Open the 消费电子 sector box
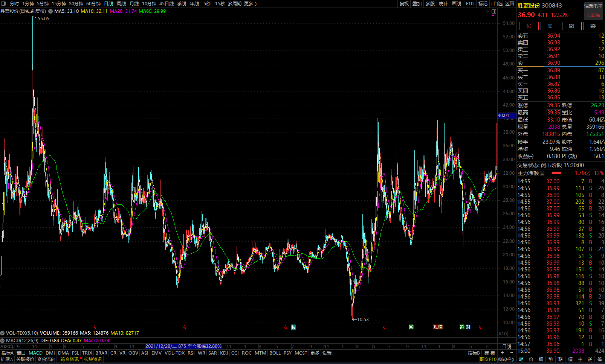Viewport: 605px width, 364px height. click(x=593, y=11)
